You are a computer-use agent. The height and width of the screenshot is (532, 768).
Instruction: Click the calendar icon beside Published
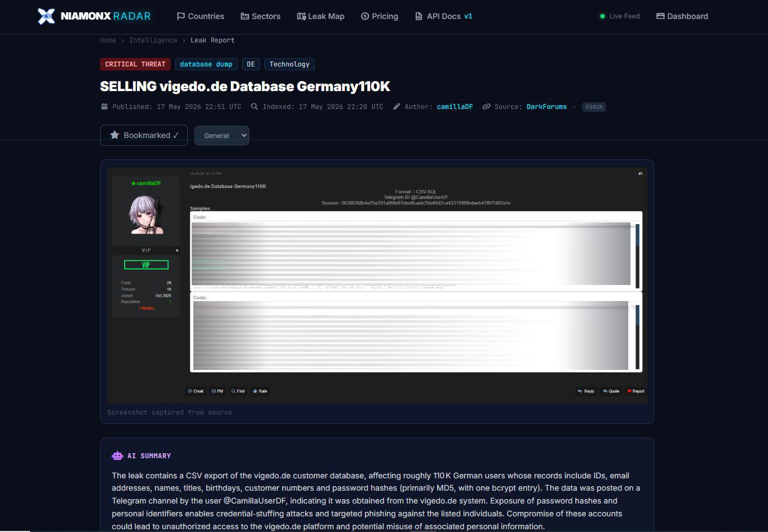[x=104, y=106]
